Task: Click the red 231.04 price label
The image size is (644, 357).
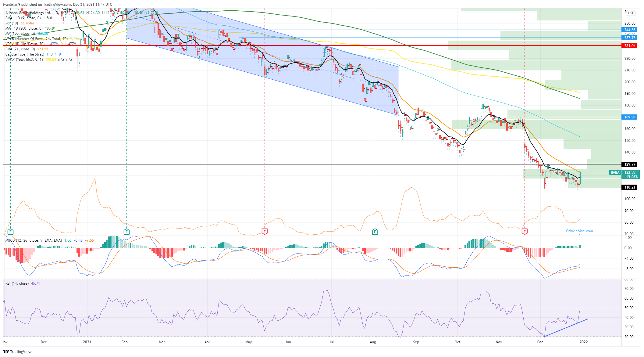Action: 630,46
